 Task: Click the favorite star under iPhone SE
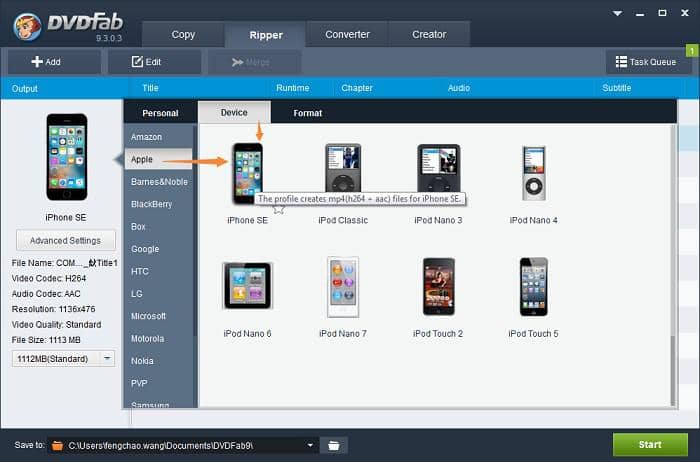click(279, 208)
